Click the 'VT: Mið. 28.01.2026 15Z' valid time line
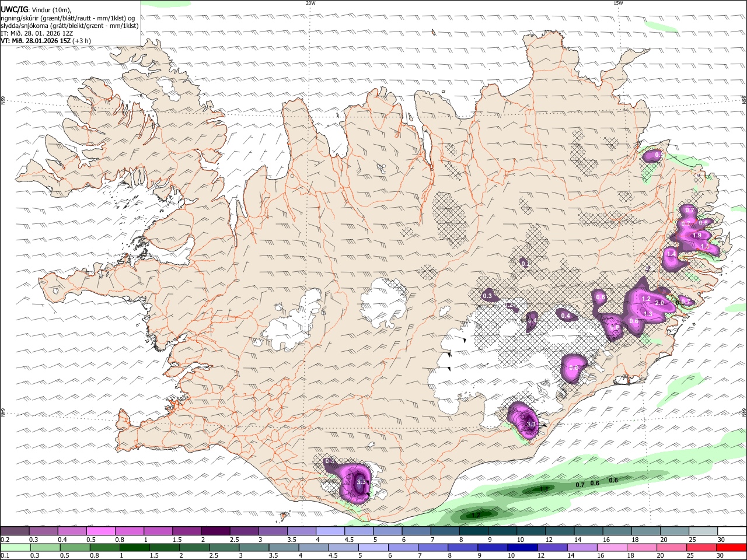The width and height of the screenshot is (747, 560). coord(46,41)
